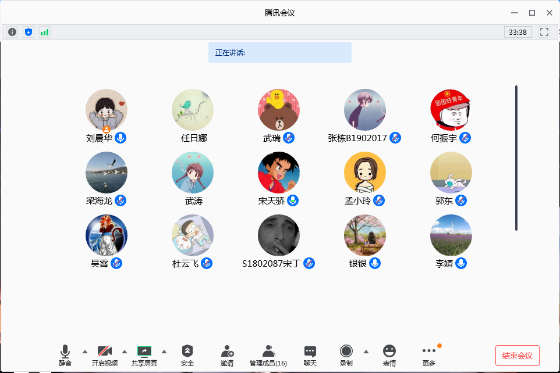The height and width of the screenshot is (373, 560).
Task: Turn on the camera via 开启视频
Action: [x=105, y=355]
